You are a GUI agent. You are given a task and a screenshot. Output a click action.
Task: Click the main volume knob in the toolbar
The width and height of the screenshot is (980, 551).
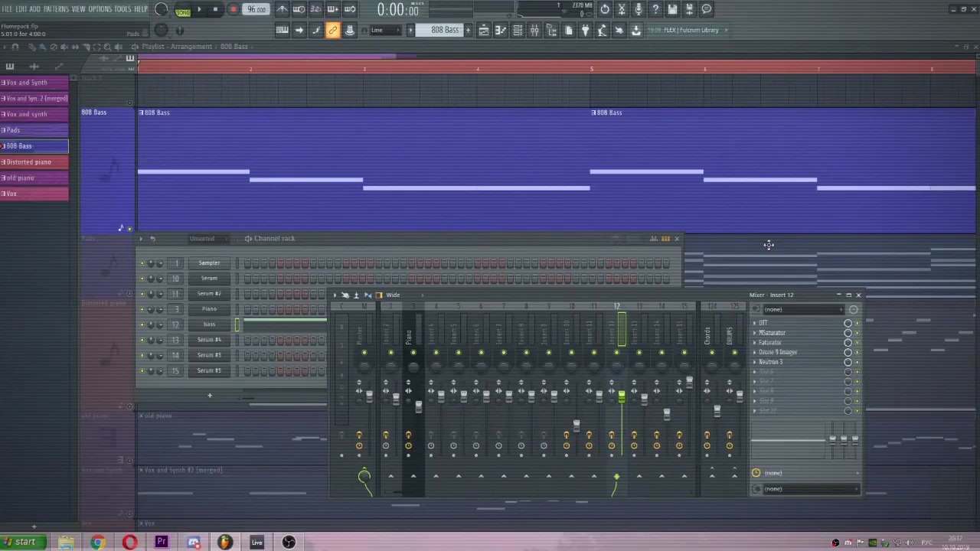[x=162, y=9]
